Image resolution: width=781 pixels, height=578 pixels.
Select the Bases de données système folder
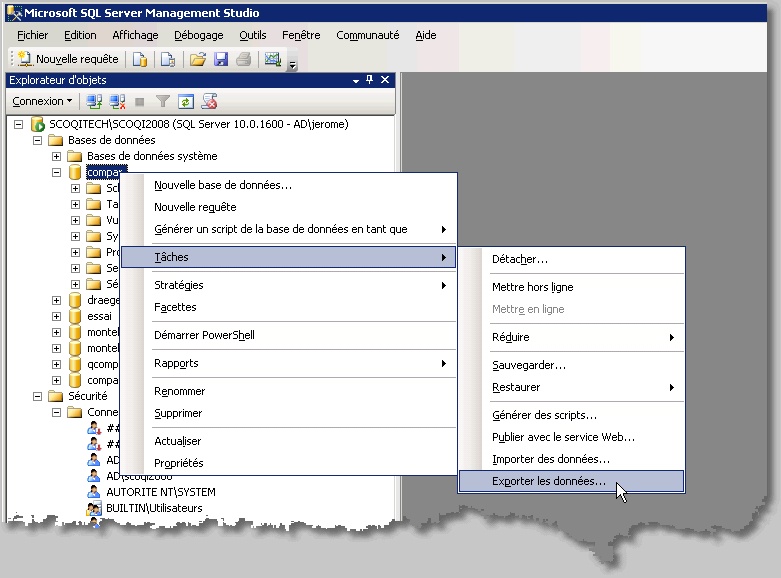[x=152, y=156]
